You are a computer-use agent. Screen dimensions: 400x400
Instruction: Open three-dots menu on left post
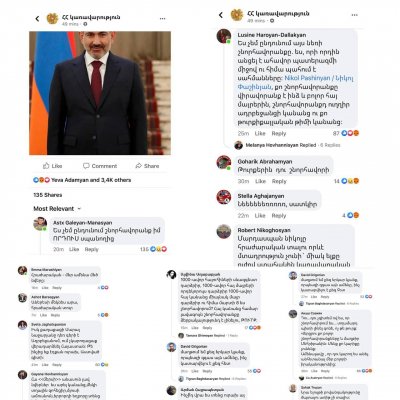tap(162, 19)
